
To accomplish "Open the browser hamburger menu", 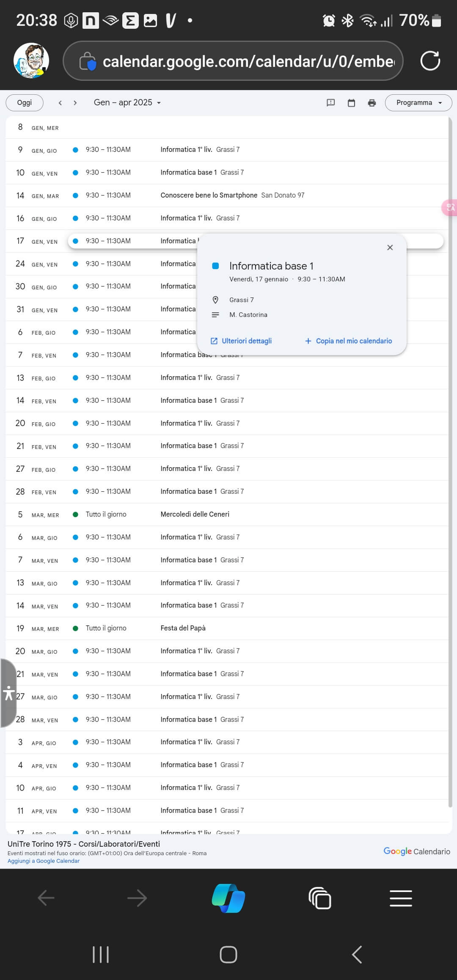I will click(401, 898).
